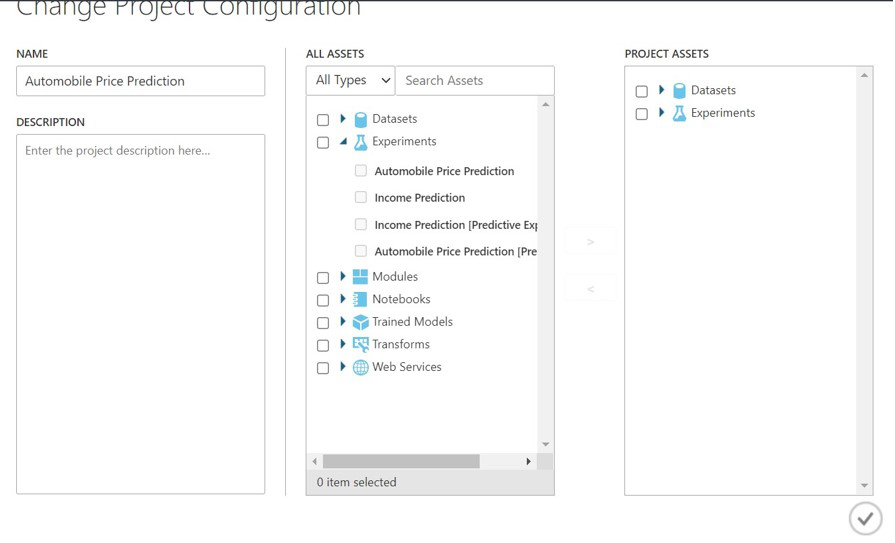The image size is (895, 543).
Task: Click the Datasets cylinder icon in All Assets
Action: (360, 119)
